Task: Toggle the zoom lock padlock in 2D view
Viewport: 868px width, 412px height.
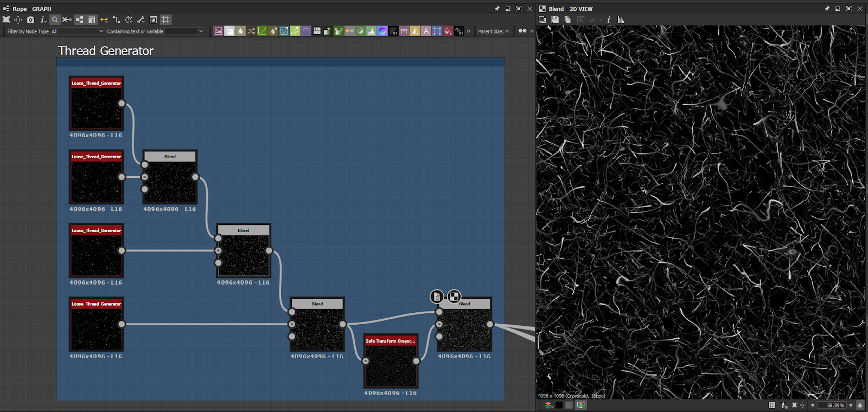Action: click(x=860, y=405)
